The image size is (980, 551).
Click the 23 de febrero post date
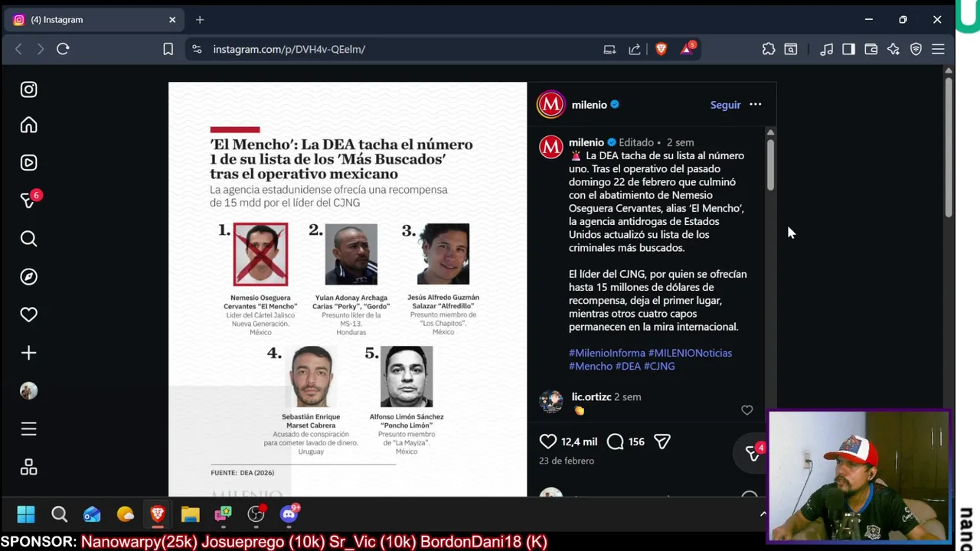coord(567,461)
